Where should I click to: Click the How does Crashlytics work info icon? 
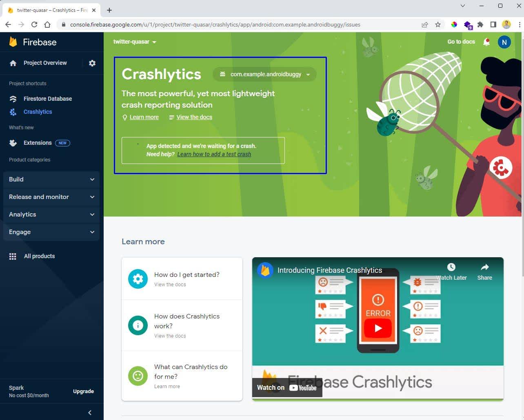(x=138, y=325)
